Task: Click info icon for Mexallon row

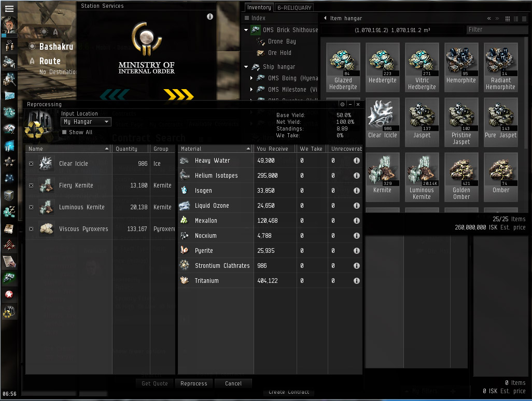Action: click(x=357, y=221)
